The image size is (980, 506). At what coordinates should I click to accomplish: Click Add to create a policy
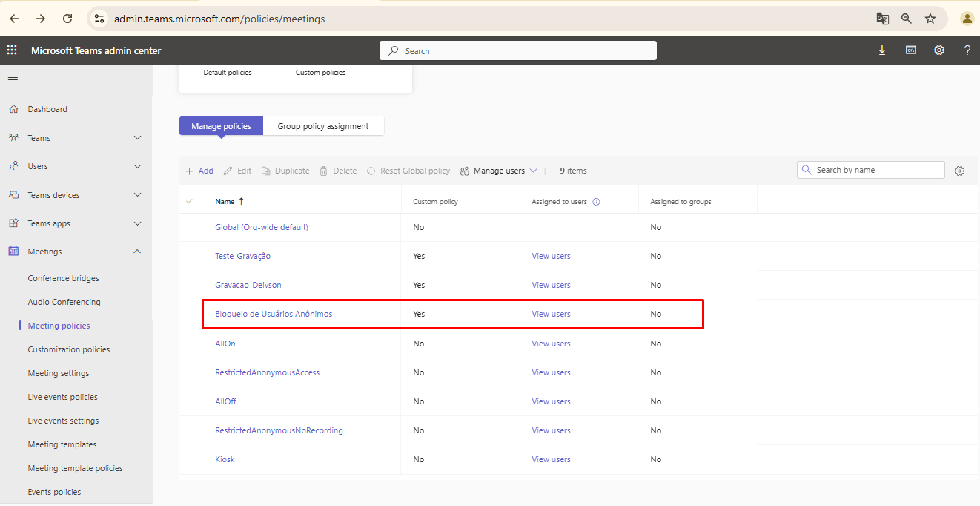point(199,171)
